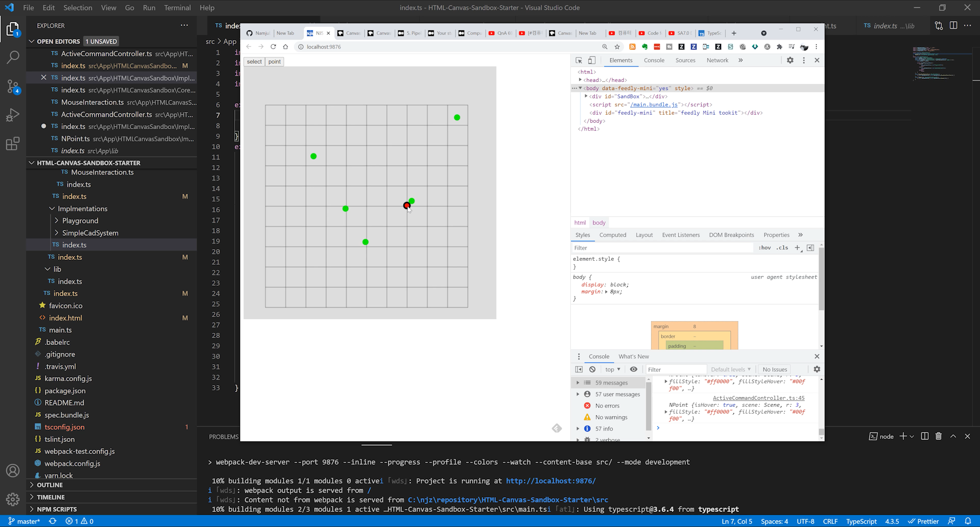
Task: Open the Accounts icon in activity bar
Action: pyautogui.click(x=13, y=471)
